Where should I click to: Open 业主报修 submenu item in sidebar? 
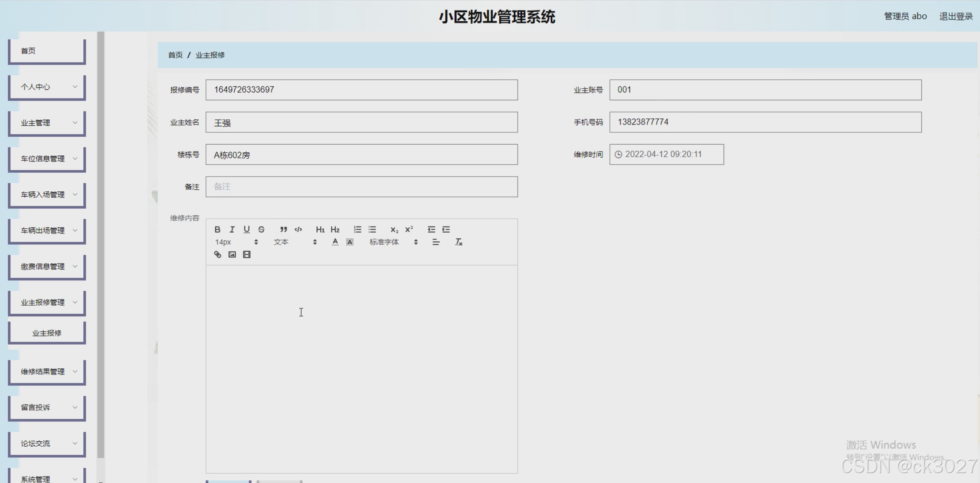click(x=47, y=333)
